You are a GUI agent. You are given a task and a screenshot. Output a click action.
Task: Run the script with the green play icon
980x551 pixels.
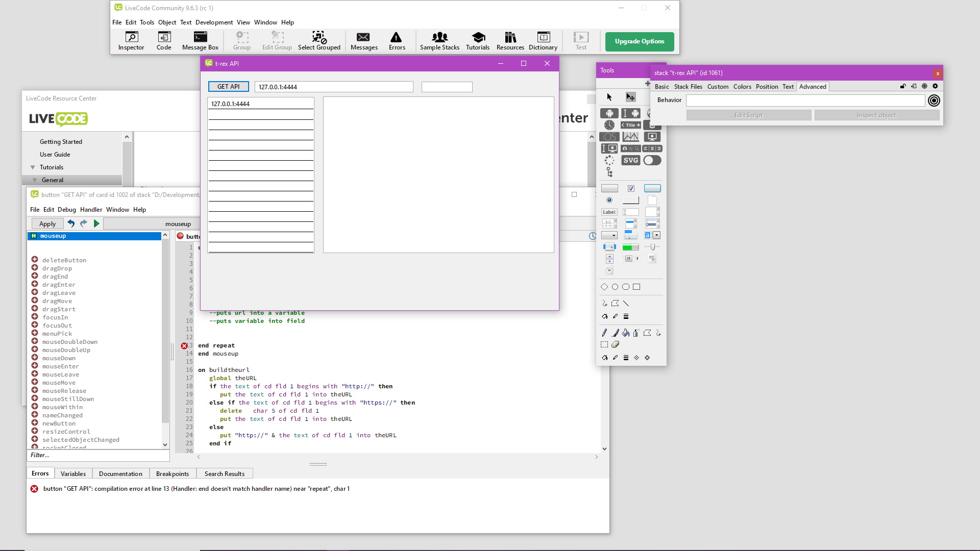(96, 223)
